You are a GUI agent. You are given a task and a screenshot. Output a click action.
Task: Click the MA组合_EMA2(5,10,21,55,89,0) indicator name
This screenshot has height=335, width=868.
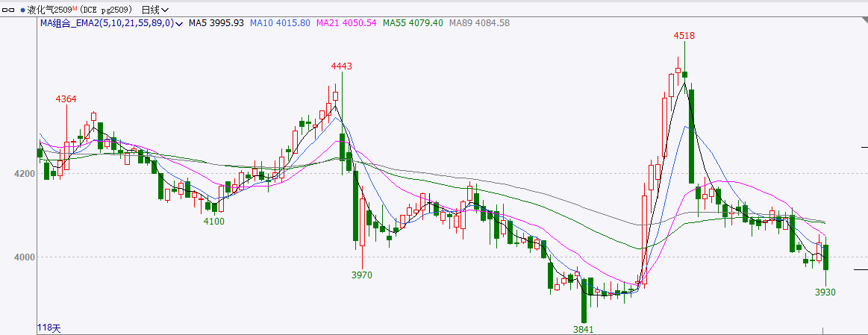107,22
